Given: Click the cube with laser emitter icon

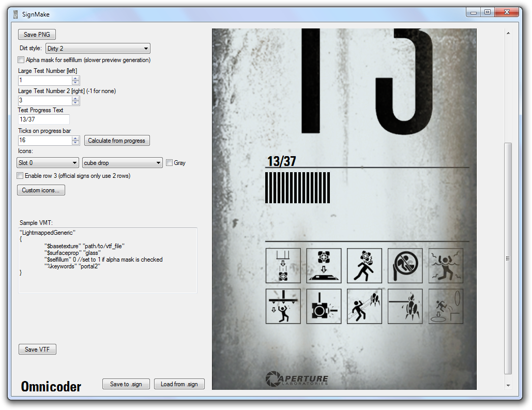Looking at the screenshot, I should (324, 306).
